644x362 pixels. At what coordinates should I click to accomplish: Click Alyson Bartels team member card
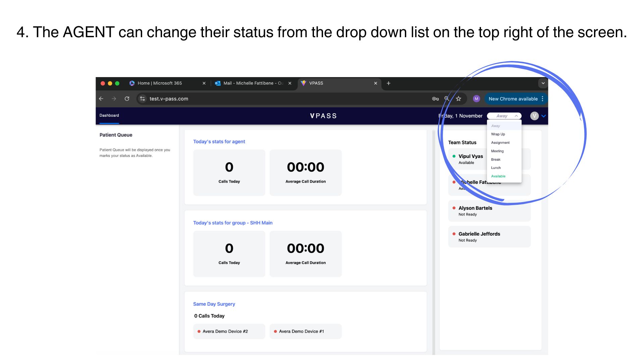click(489, 211)
